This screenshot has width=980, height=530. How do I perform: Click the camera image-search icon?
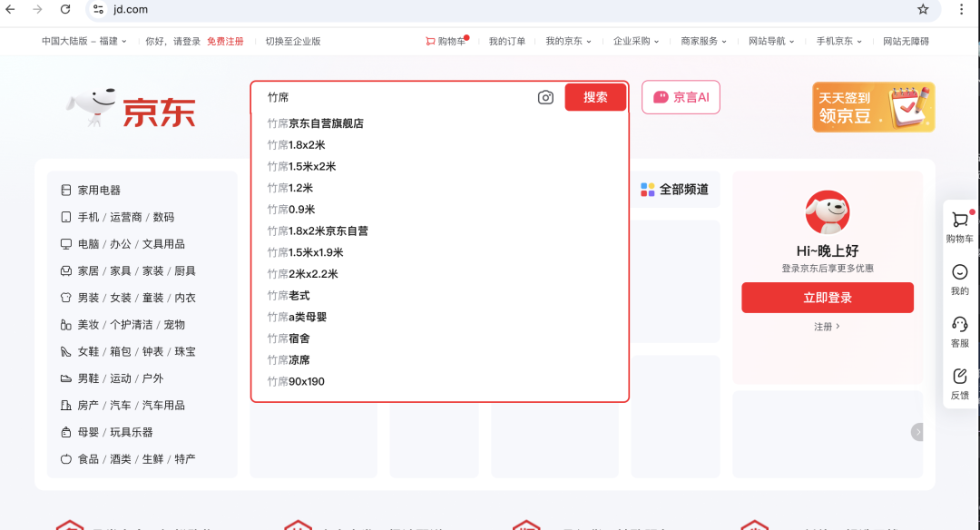click(x=545, y=97)
